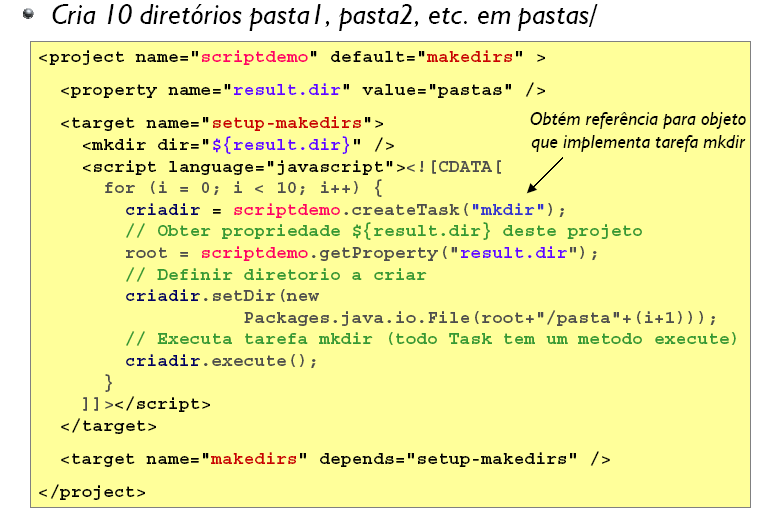The height and width of the screenshot is (511, 757).
Task: Click comment '// Definir diretorio a criar'
Action: tap(276, 275)
